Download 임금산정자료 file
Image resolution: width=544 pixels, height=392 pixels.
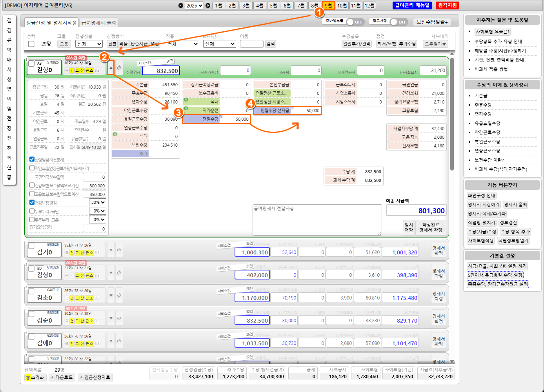[95, 377]
